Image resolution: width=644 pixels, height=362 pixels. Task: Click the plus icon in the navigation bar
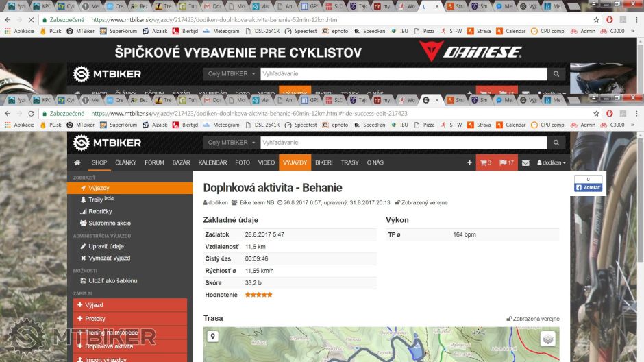pyautogui.click(x=469, y=162)
